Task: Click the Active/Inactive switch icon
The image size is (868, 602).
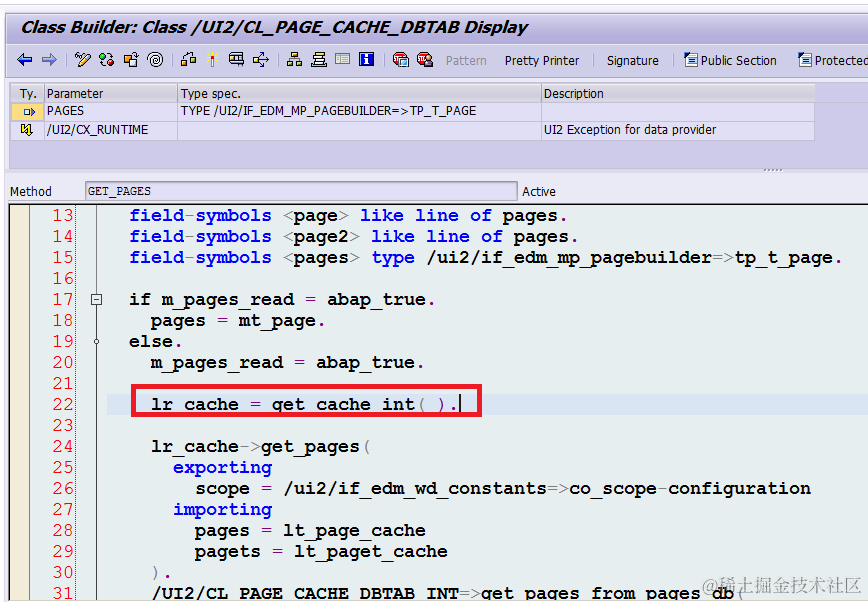Action: coord(107,60)
